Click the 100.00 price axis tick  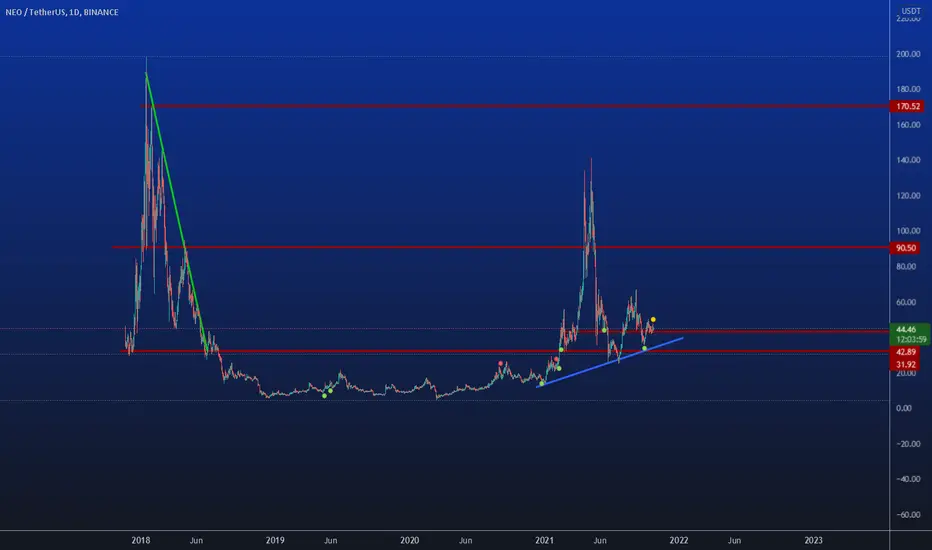click(908, 231)
